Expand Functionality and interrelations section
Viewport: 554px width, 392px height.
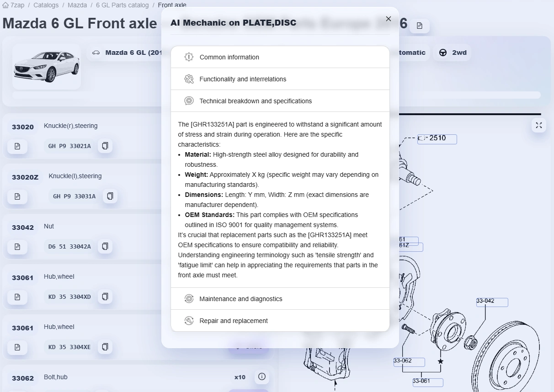click(280, 79)
